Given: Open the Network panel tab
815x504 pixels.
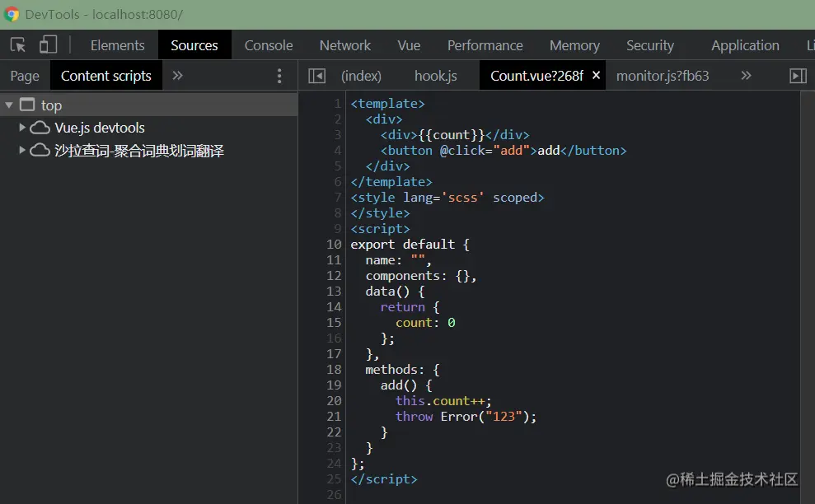Looking at the screenshot, I should pos(345,46).
